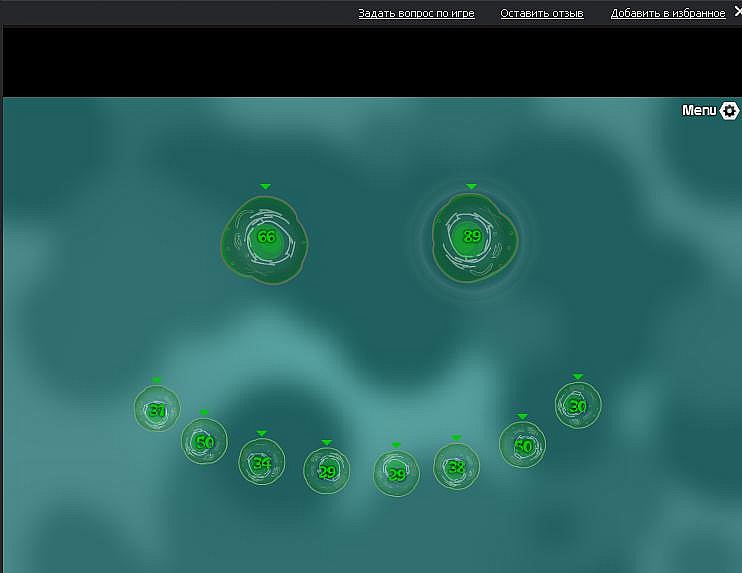Click the Menu label
This screenshot has width=742, height=573.
click(699, 110)
